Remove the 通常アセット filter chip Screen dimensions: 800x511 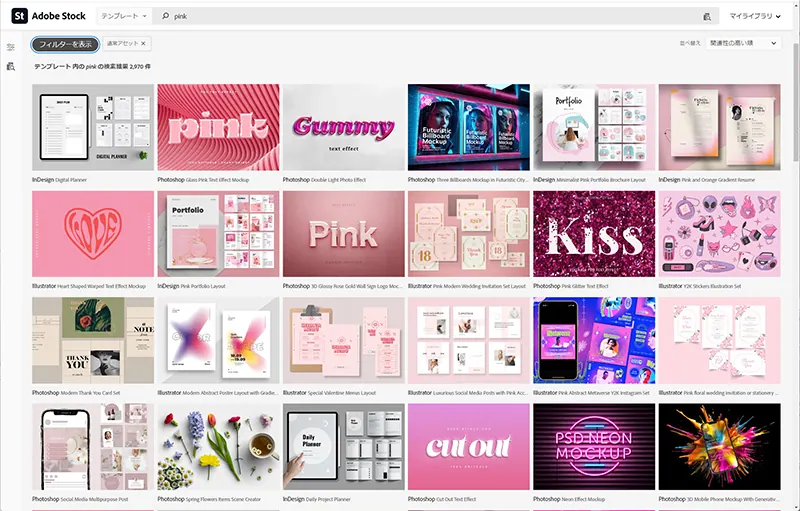point(143,44)
